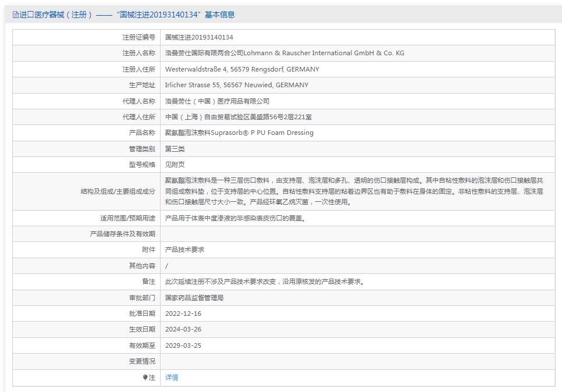
Task: Click agent name 洛曼劳仕（中国）医疗用品有限公司
Action: click(x=217, y=101)
